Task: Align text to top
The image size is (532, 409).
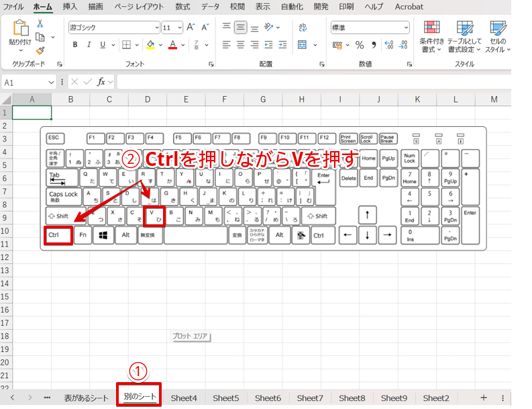Action: [x=226, y=26]
